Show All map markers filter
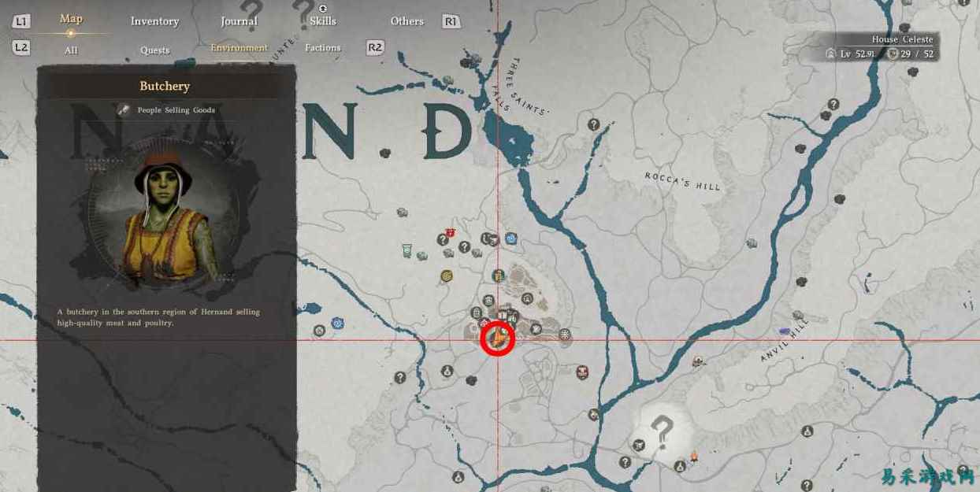 71,50
